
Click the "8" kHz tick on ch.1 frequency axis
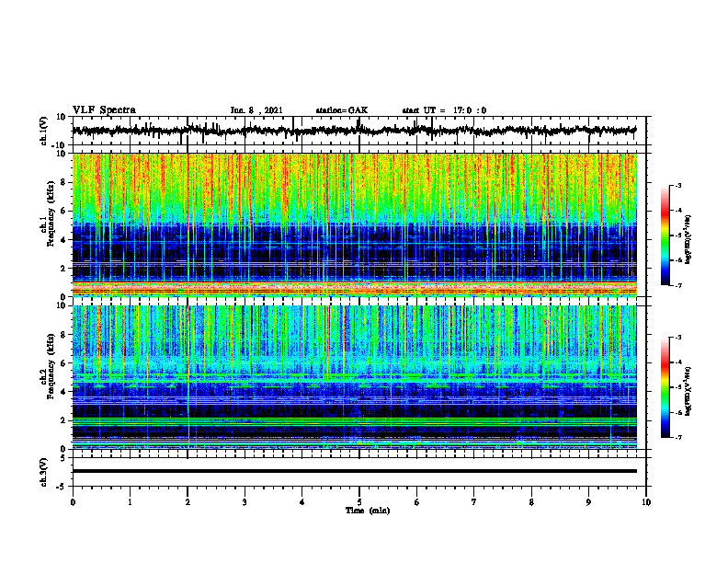[63, 182]
